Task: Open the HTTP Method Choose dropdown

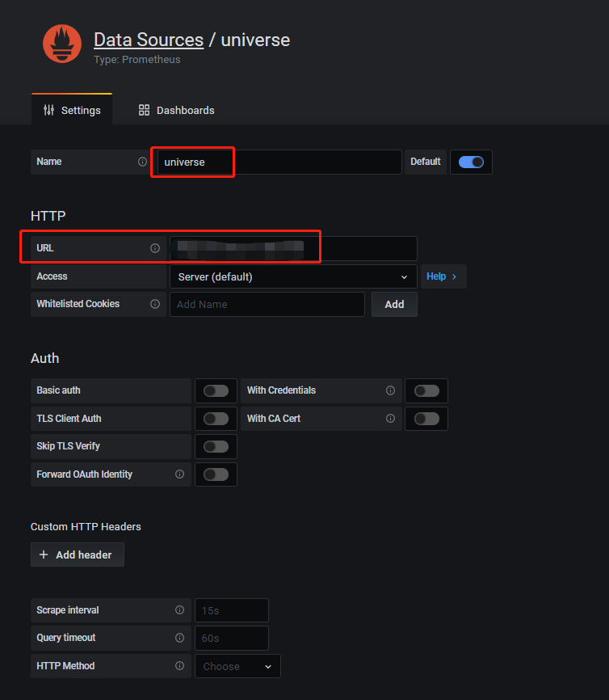Action: [237, 666]
